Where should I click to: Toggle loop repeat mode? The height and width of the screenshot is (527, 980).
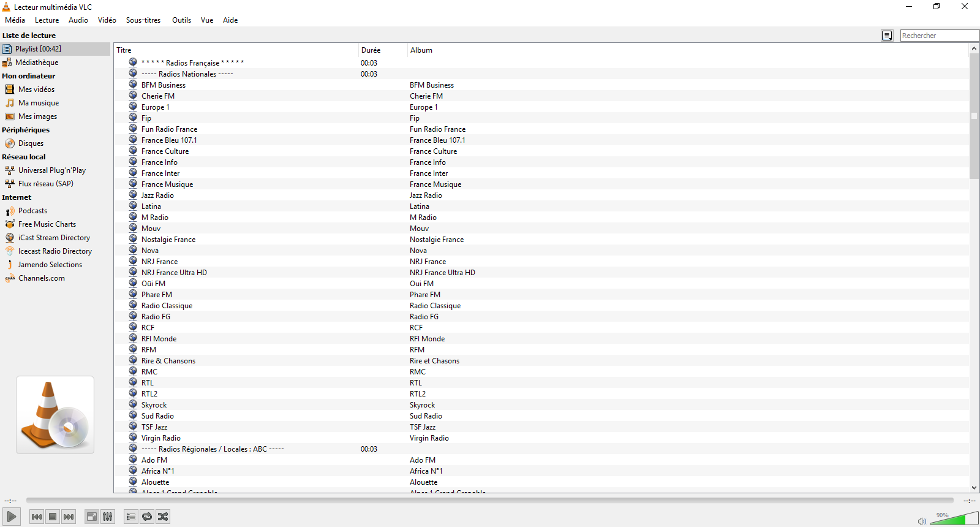click(x=147, y=517)
